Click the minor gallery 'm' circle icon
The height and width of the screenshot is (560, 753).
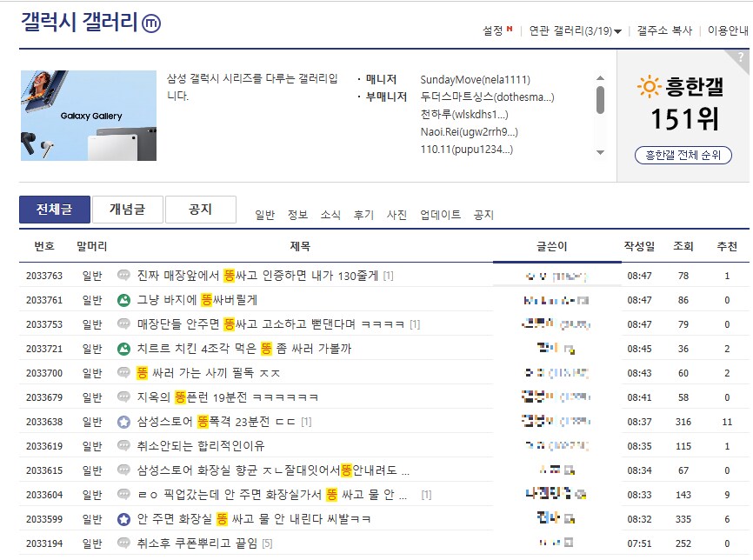coord(150,24)
